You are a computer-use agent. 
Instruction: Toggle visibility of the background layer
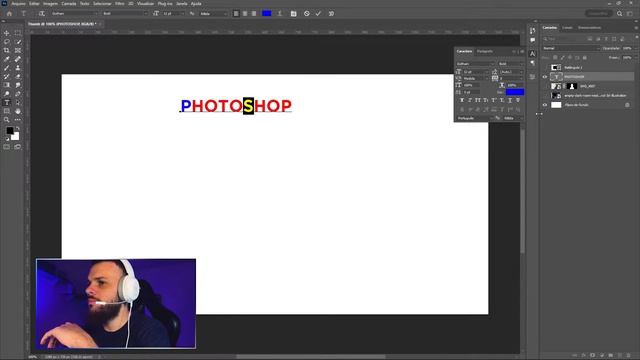544,105
